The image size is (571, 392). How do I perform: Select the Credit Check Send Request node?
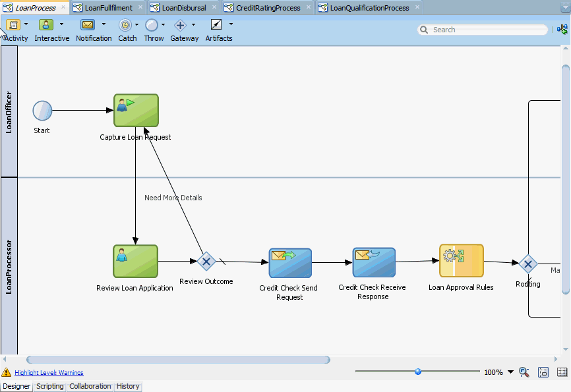click(290, 263)
